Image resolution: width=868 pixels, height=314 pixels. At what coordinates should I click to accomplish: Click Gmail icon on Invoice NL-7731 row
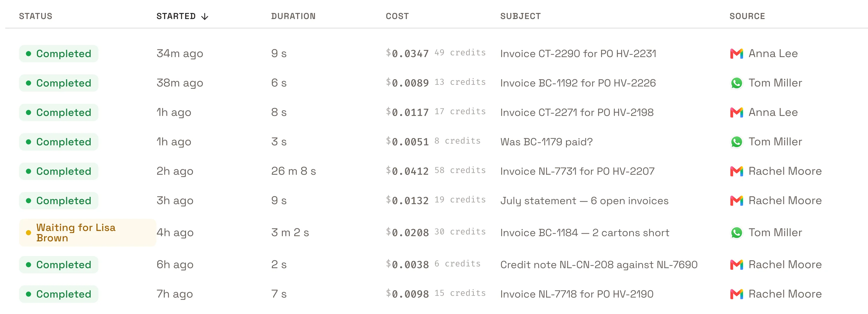click(x=737, y=171)
